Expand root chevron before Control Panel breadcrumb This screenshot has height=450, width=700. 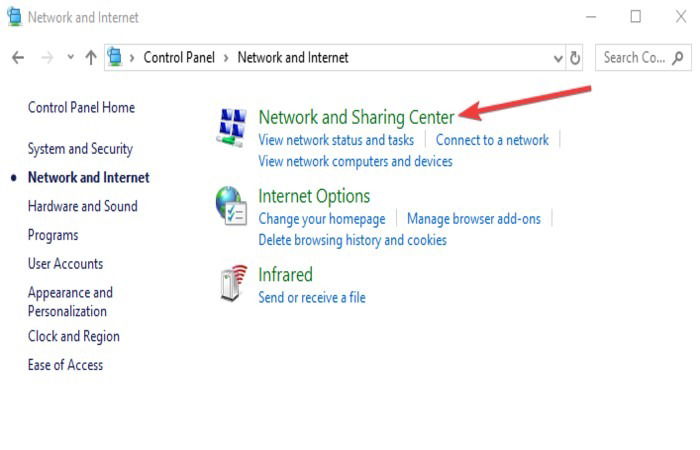(132, 58)
